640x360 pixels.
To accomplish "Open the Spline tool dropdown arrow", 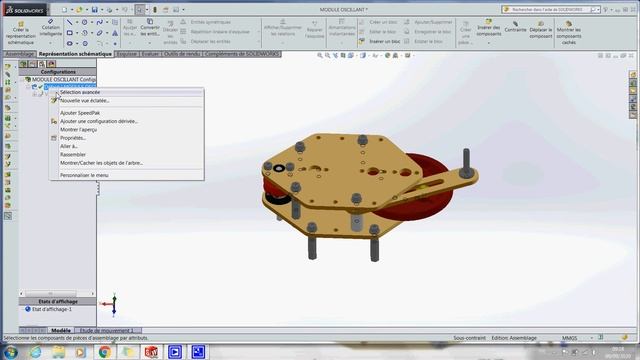I will pos(107,22).
